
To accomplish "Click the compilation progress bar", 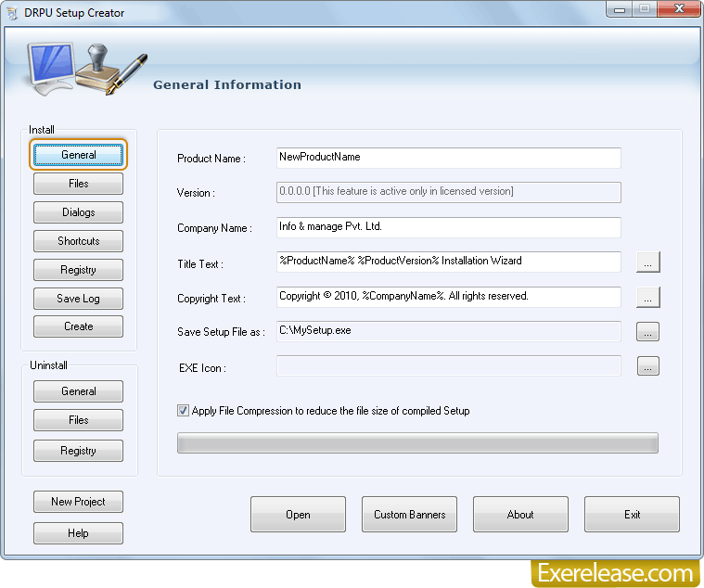I will coord(417,443).
